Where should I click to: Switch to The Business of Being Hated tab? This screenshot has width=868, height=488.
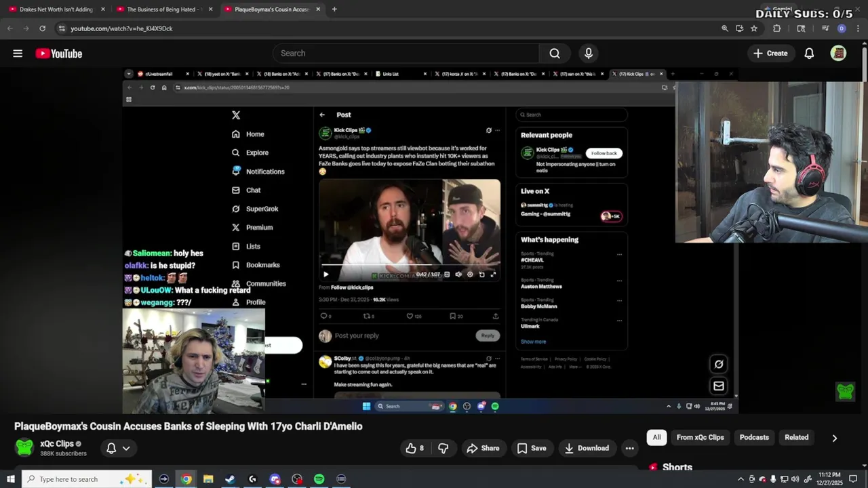pos(163,9)
